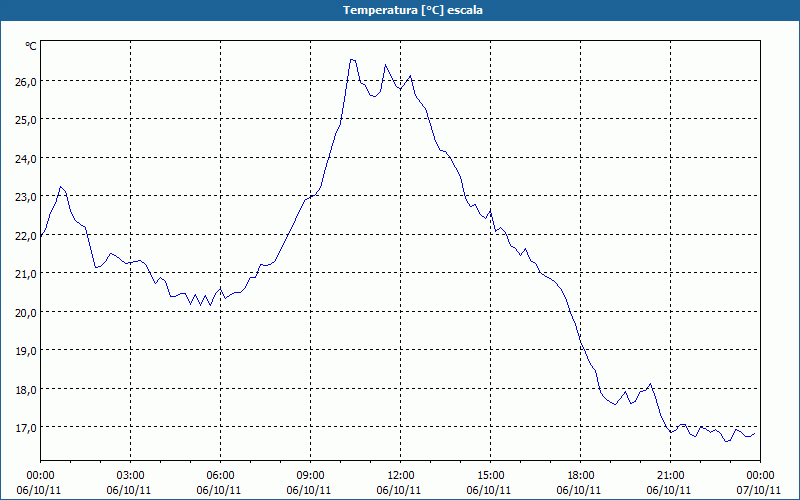This screenshot has height=500, width=800.
Task: Select the 22,0 y-axis label
Action: [26, 236]
